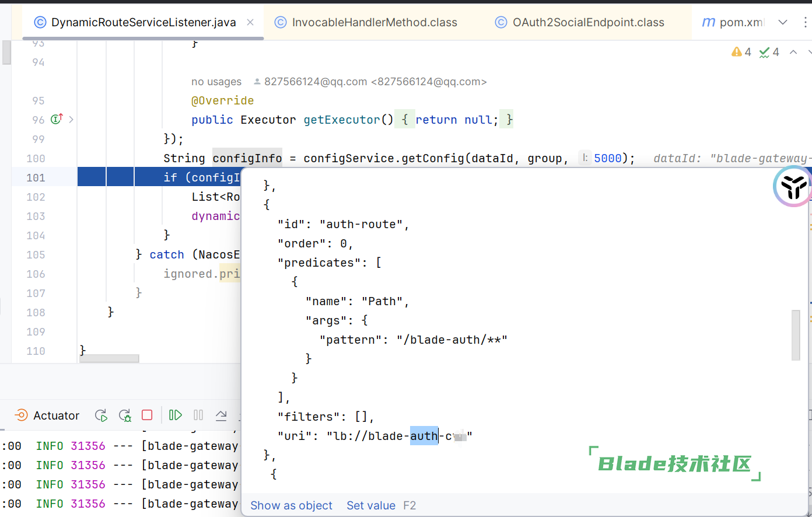
Task: Click the getExecutor method name
Action: (x=342, y=120)
